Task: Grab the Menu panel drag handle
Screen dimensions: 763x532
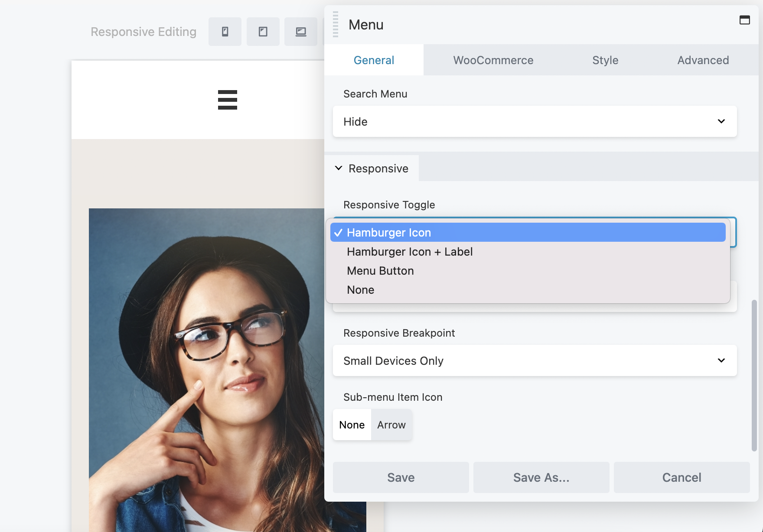Action: coord(335,25)
